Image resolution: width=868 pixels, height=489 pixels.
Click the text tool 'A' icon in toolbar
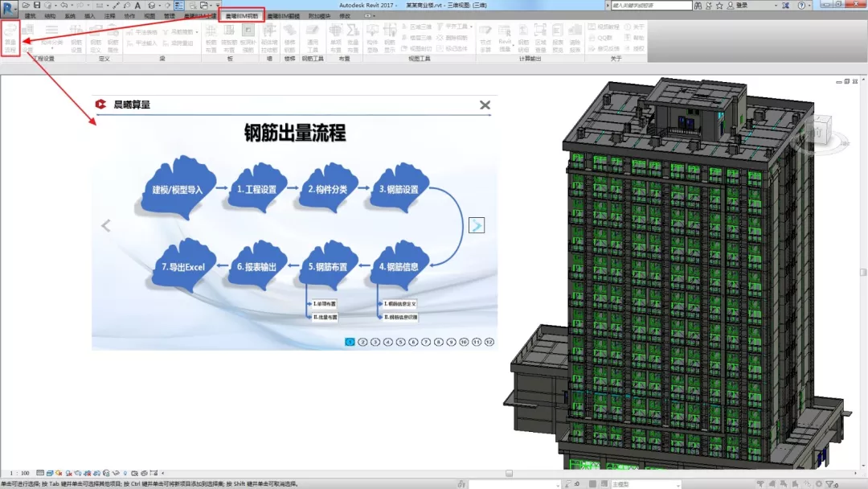pos(137,6)
